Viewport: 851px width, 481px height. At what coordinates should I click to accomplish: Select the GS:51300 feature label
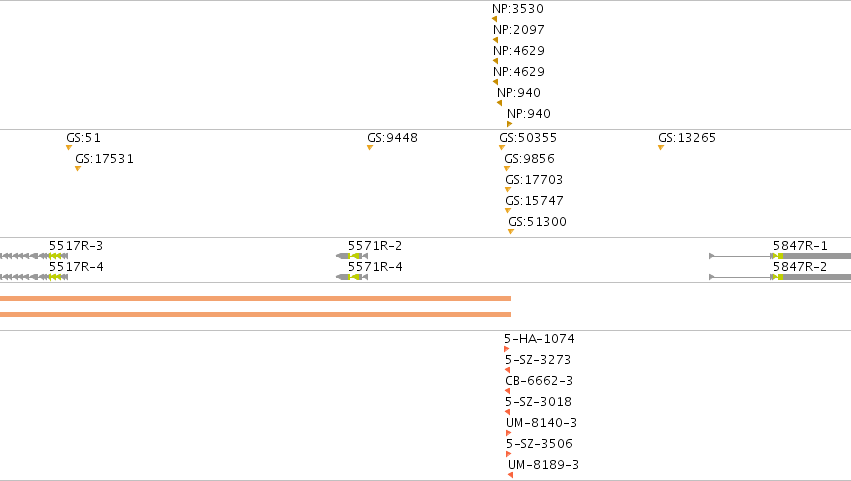coord(537,222)
